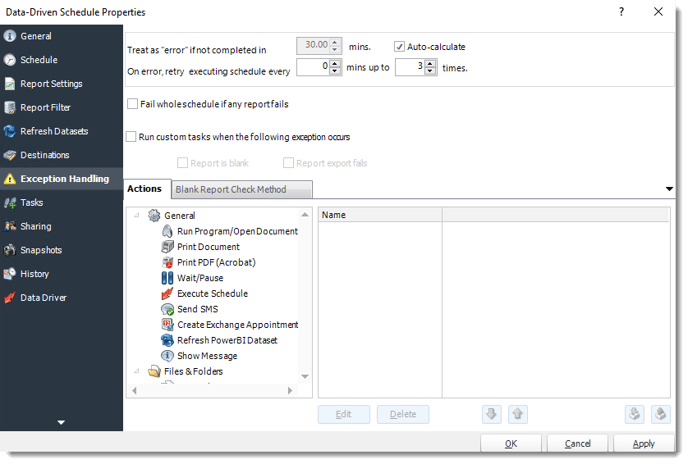Click the Apply button
This screenshot has width=688, height=464.
coord(644,444)
